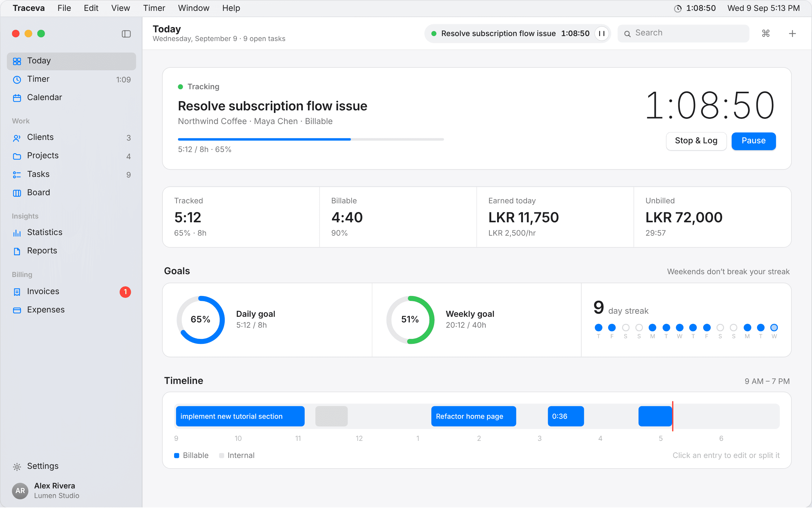Open the Clients list
The width and height of the screenshot is (812, 508).
coord(71,137)
